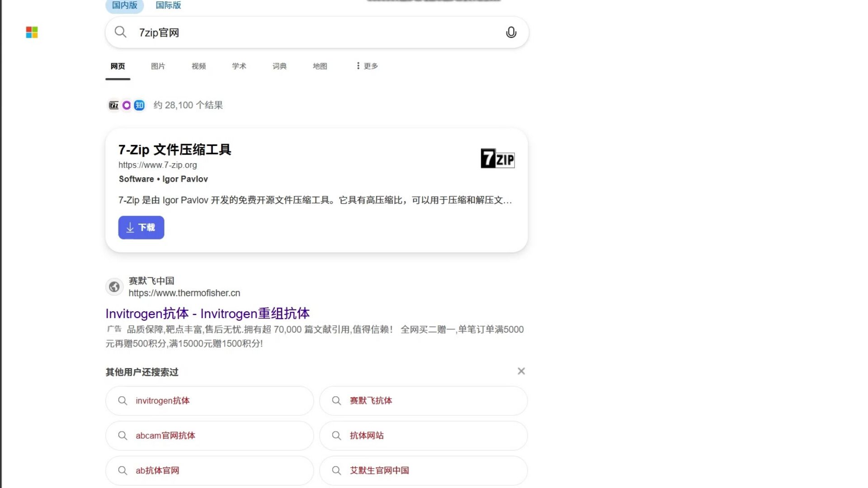Search the suggestion ab抗体官网
The image size is (868, 488).
(209, 470)
